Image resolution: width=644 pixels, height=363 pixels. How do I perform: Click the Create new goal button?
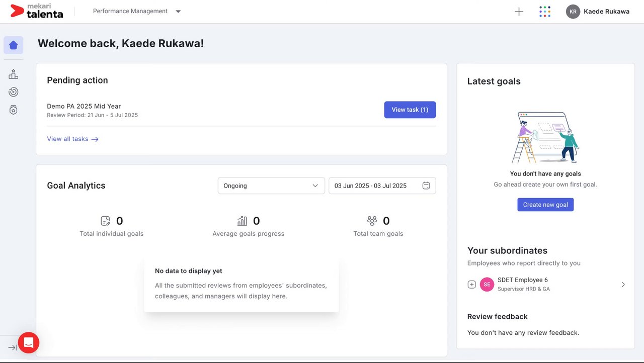point(545,205)
